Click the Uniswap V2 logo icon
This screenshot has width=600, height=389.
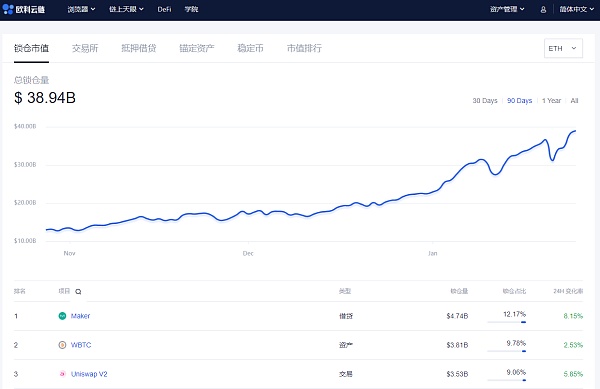coord(62,374)
